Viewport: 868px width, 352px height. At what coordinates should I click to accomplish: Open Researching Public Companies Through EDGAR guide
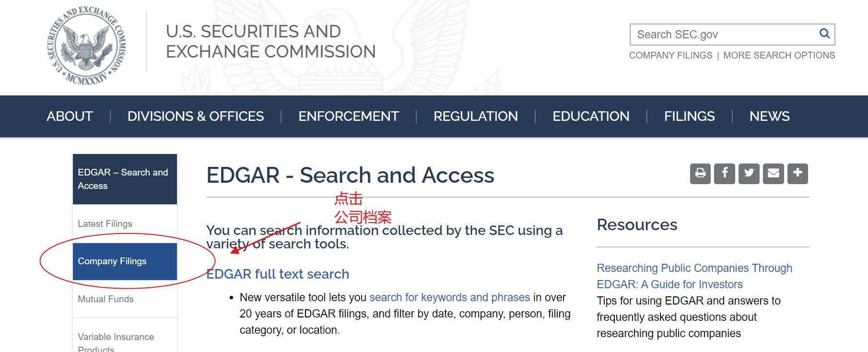[694, 276]
